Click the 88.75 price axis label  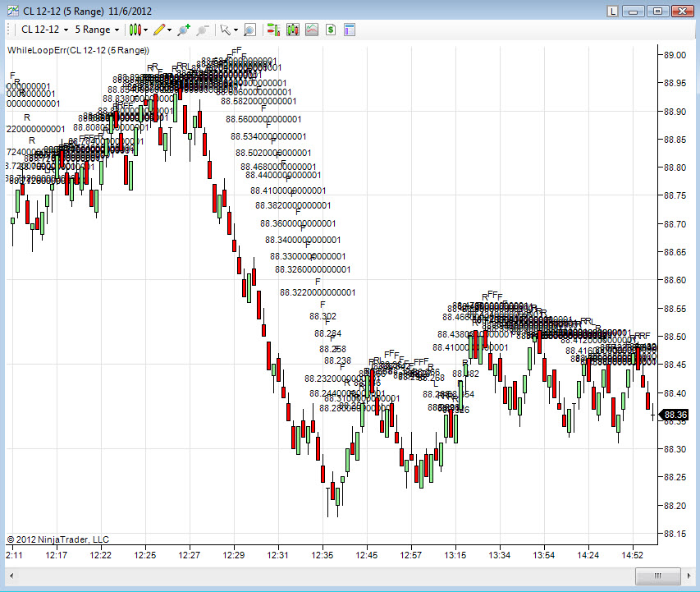tap(675, 195)
